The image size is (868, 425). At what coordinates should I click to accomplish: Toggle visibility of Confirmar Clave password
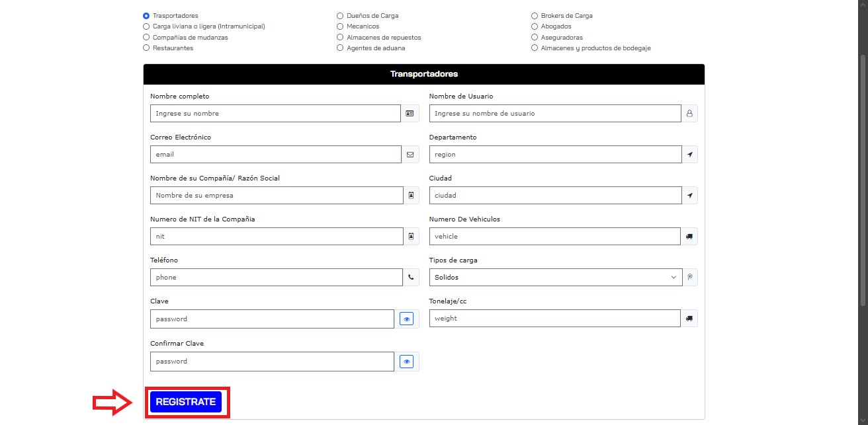tap(407, 362)
